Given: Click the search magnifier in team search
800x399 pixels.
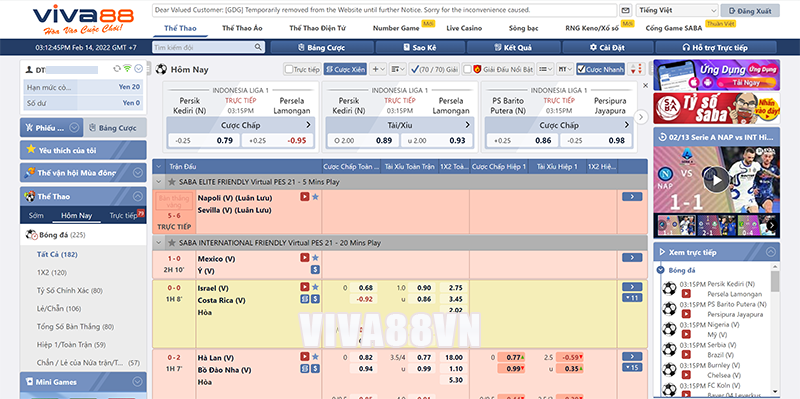Looking at the screenshot, I should (x=258, y=47).
